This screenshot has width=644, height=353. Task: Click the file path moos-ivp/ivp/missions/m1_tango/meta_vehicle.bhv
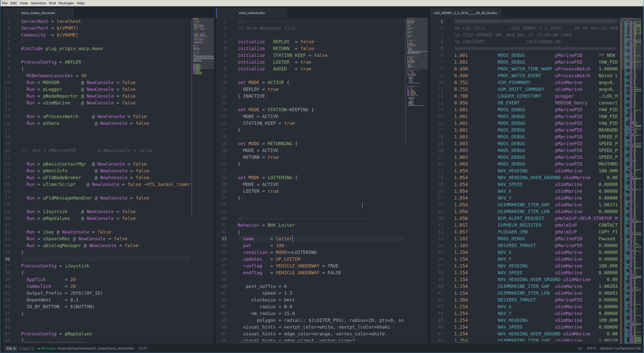point(96,348)
